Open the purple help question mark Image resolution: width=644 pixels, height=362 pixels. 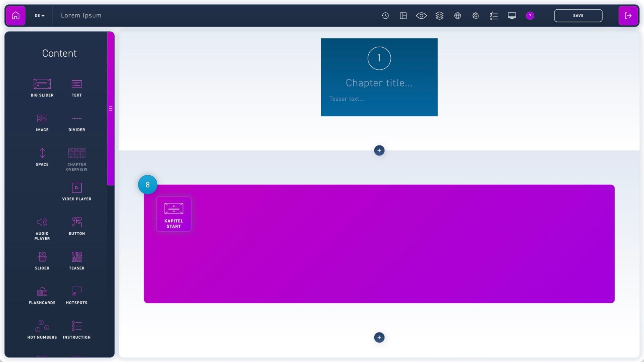530,16
